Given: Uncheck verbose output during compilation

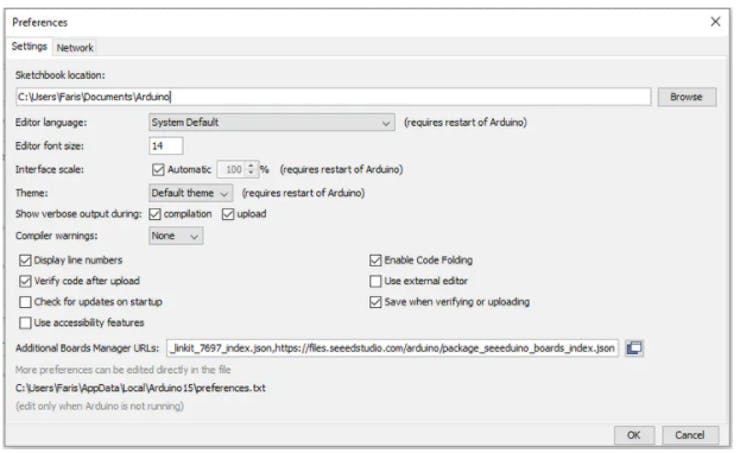Looking at the screenshot, I should pyautogui.click(x=155, y=214).
